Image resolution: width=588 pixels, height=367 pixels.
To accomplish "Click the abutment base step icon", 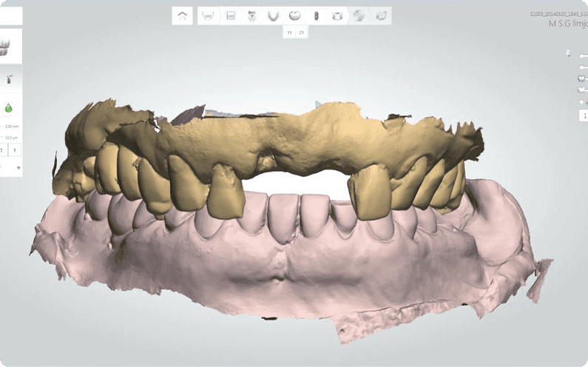I will coord(337,16).
